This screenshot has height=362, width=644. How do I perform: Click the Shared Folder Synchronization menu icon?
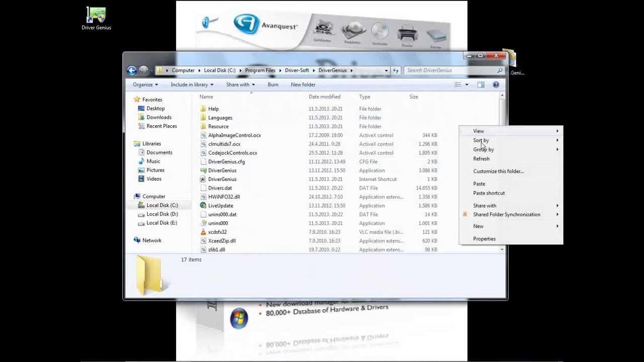click(465, 215)
